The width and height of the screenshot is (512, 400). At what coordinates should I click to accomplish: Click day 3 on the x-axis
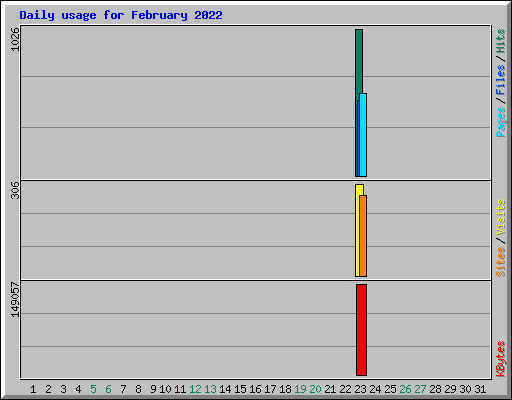(x=63, y=389)
